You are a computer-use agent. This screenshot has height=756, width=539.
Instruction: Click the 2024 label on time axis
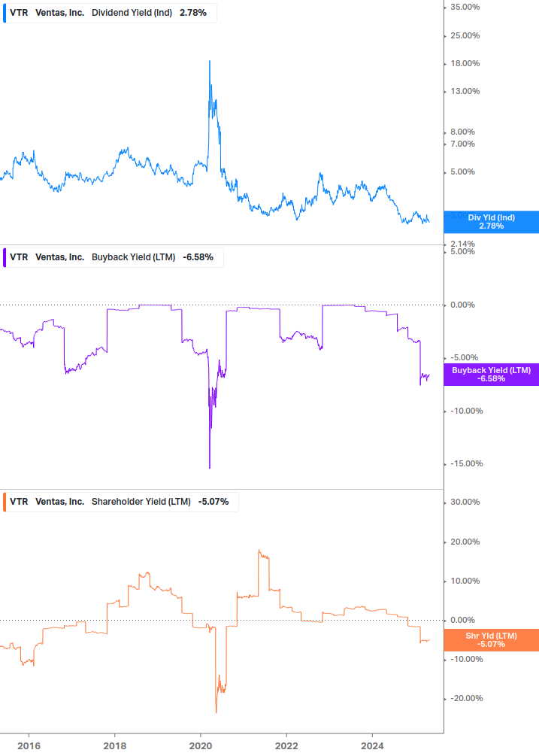tap(372, 746)
